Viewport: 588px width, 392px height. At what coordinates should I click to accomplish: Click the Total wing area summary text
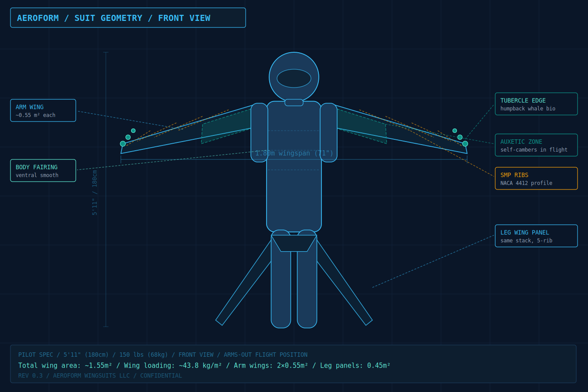pyautogui.click(x=204, y=365)
